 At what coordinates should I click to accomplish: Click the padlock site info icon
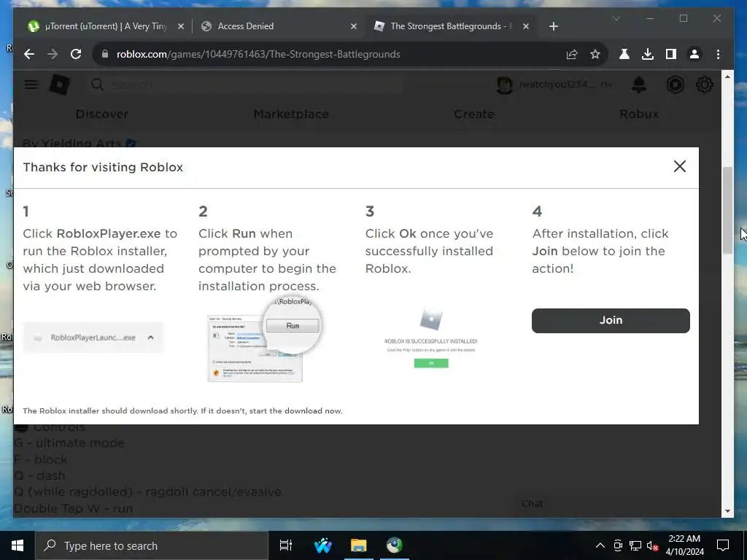pos(105,54)
